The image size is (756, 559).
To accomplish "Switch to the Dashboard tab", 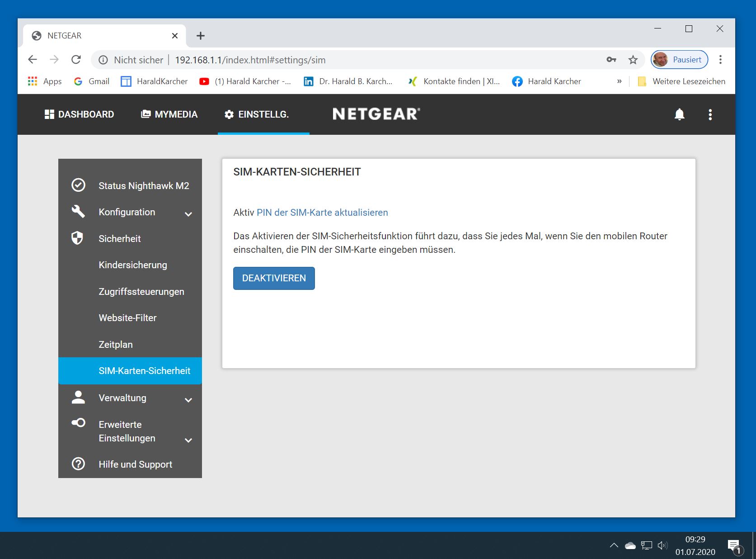I will (80, 114).
